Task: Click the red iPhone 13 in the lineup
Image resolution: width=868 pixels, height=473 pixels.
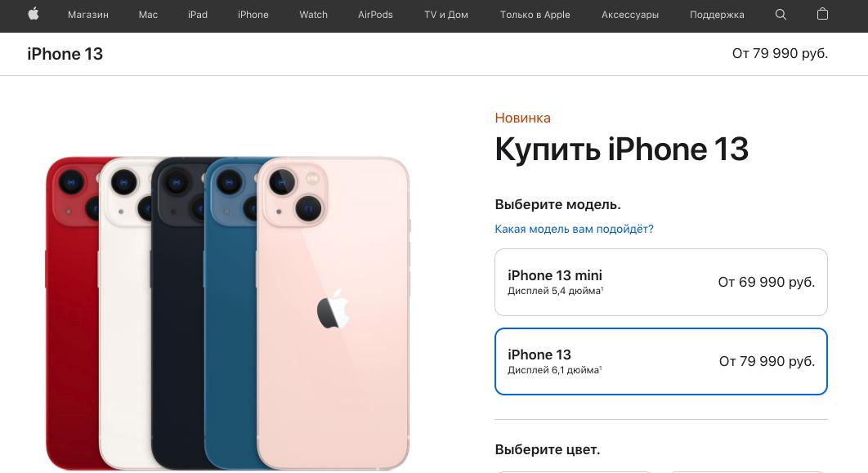Action: coord(72,313)
